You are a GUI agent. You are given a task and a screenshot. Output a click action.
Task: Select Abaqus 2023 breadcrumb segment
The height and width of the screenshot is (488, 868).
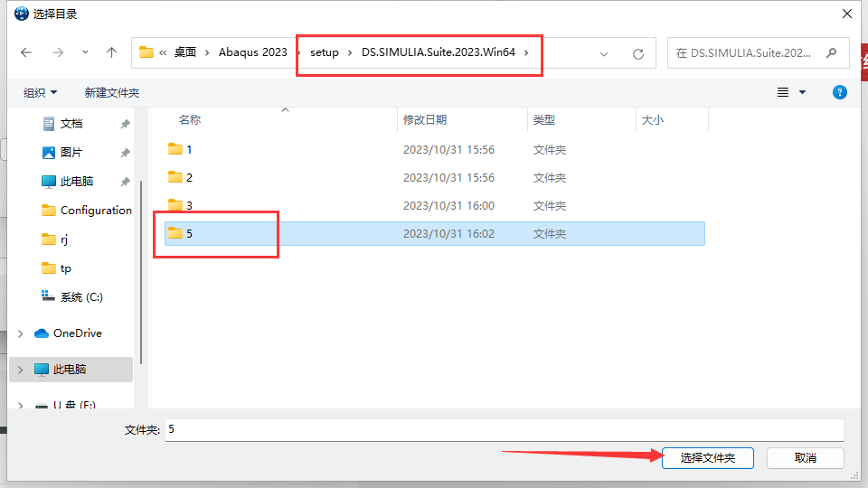tap(253, 52)
